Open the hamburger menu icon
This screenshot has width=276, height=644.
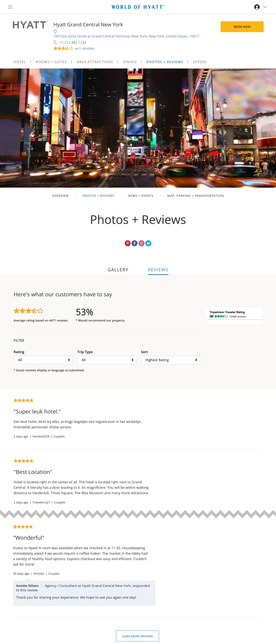click(10, 7)
